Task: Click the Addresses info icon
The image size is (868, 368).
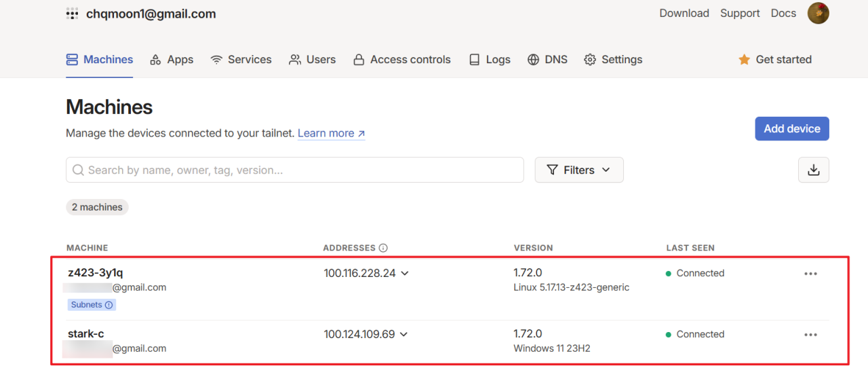Action: (383, 248)
